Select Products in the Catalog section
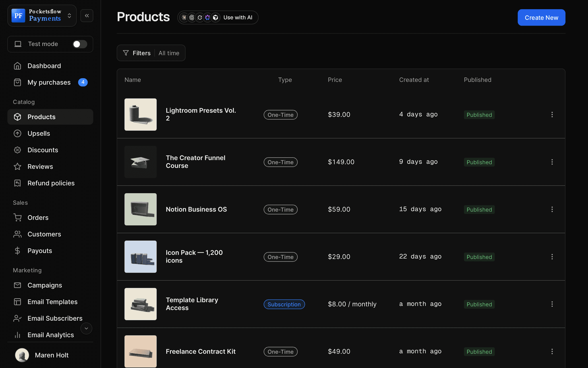 coord(50,117)
